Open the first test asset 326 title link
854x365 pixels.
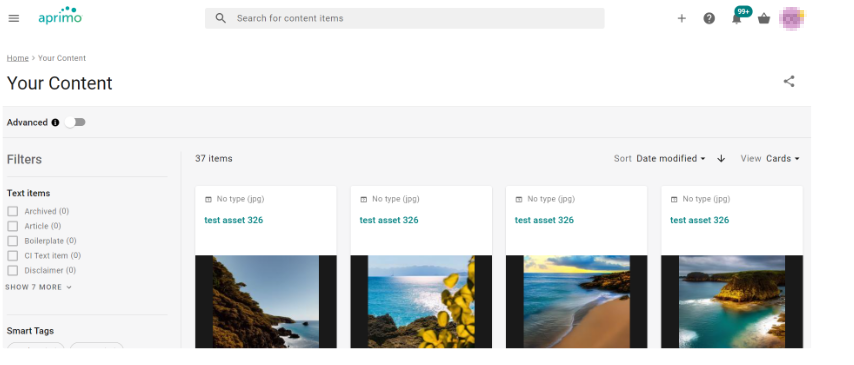click(x=234, y=220)
